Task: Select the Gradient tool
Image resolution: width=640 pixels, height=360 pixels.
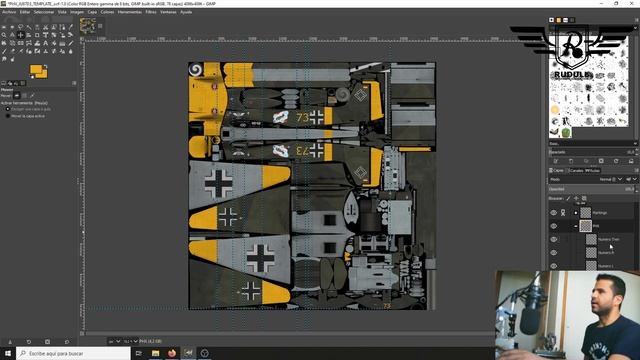Action: [x=62, y=43]
